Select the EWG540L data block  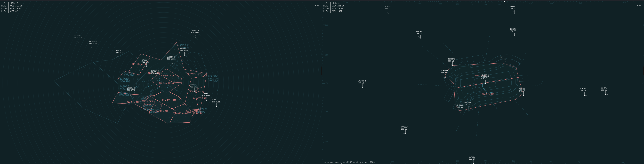point(468,104)
